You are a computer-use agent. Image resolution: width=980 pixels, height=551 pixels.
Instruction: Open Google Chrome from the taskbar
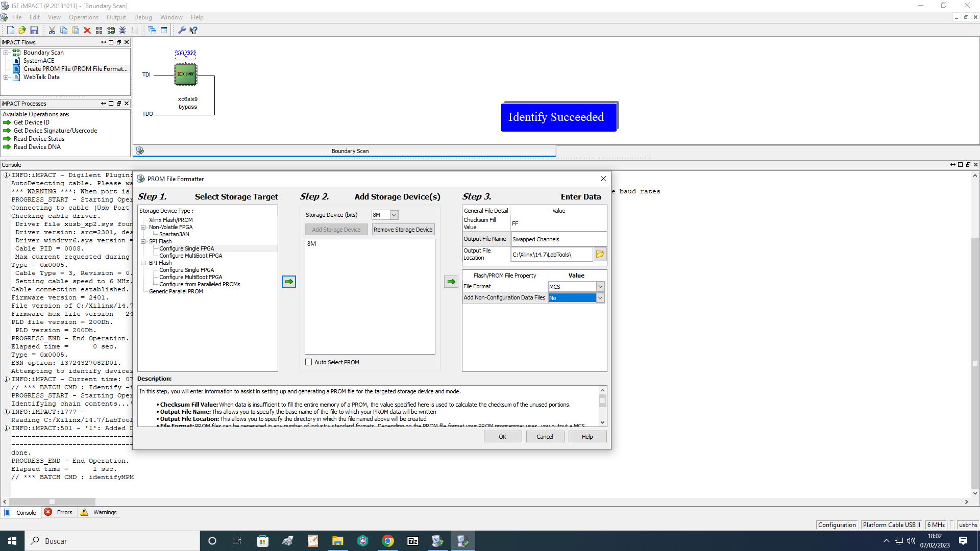[388, 541]
